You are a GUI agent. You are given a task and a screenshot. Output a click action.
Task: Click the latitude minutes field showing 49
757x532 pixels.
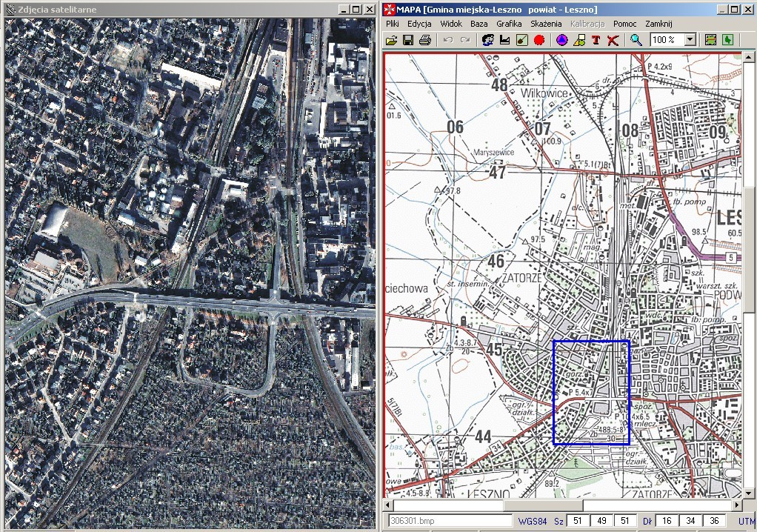[x=601, y=521]
